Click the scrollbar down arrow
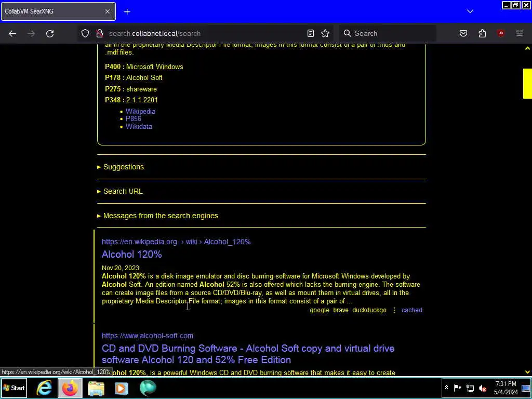532x399 pixels. click(x=527, y=372)
